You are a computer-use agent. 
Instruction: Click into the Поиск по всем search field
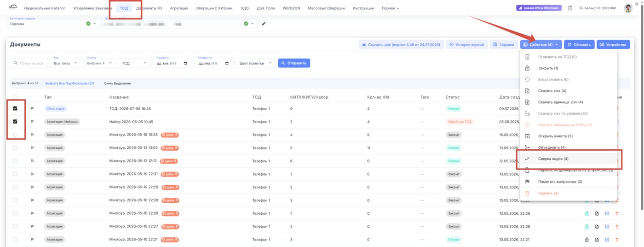(29, 63)
